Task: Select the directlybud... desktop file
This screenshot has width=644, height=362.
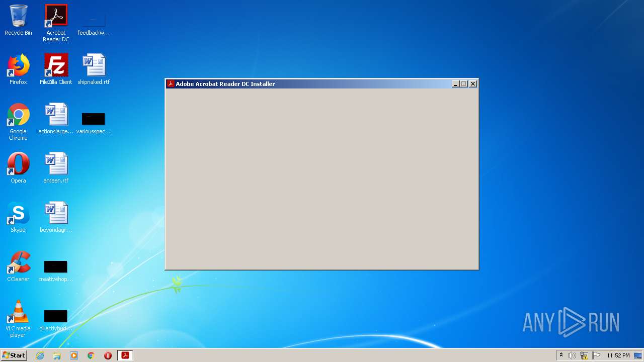Action: click(56, 320)
